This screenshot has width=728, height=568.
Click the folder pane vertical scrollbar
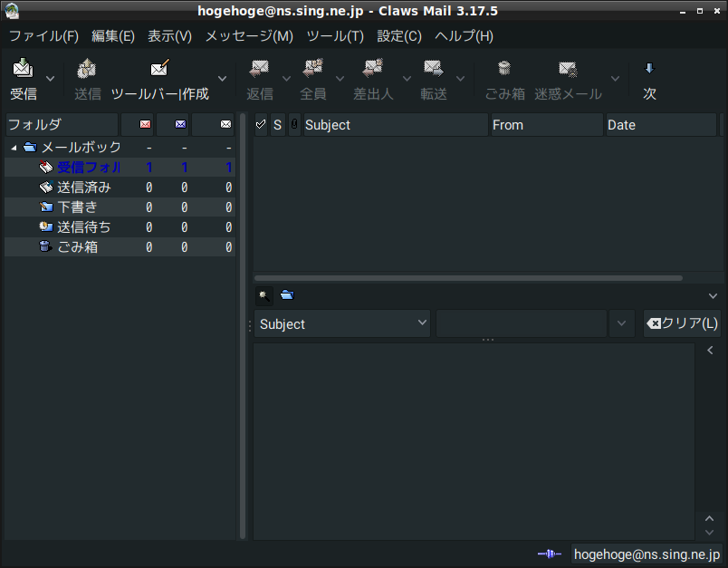click(x=243, y=325)
